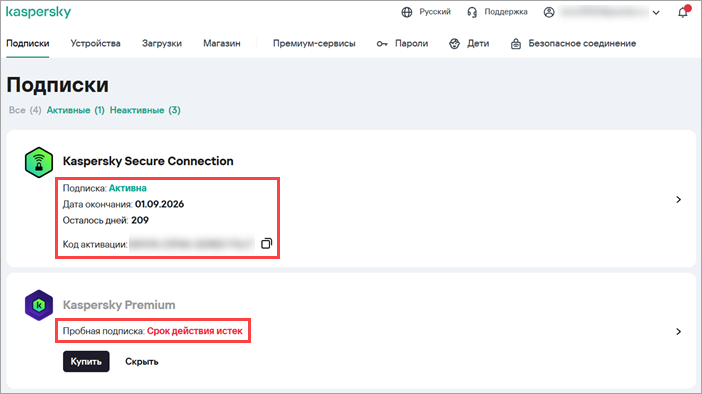Expand the account dropdown arrow
The width and height of the screenshot is (702, 394).
pyautogui.click(x=656, y=13)
